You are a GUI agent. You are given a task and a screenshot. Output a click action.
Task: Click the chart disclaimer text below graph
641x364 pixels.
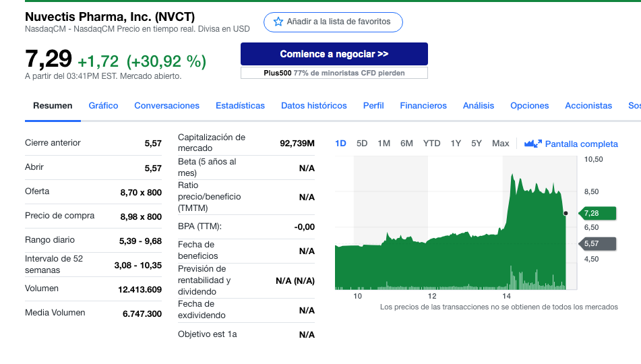click(x=499, y=307)
